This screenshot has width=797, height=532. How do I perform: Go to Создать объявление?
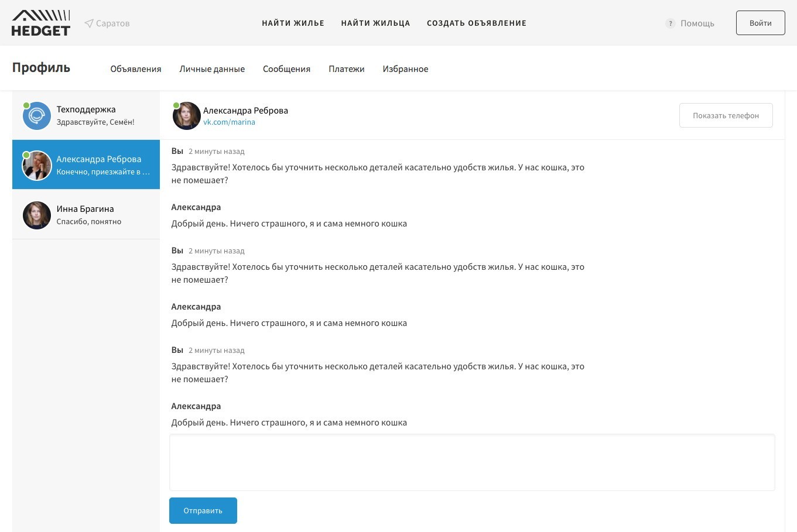tap(476, 23)
